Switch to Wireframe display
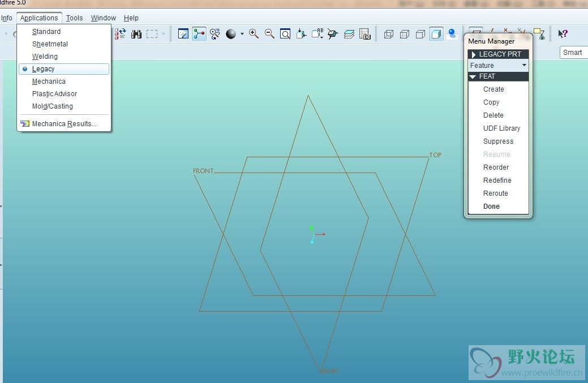 [389, 34]
